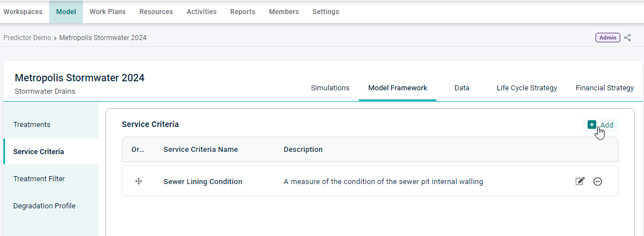Open the Settings menu item

pyautogui.click(x=326, y=12)
